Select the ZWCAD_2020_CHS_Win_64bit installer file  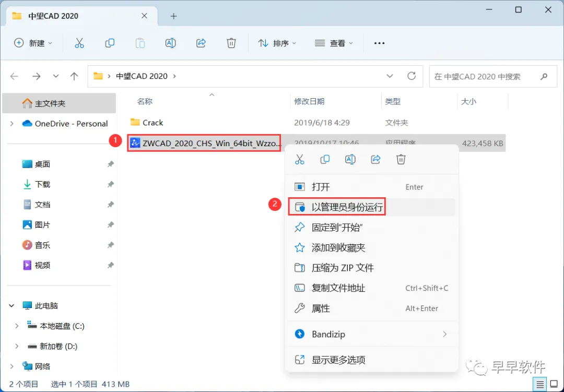[x=204, y=143]
